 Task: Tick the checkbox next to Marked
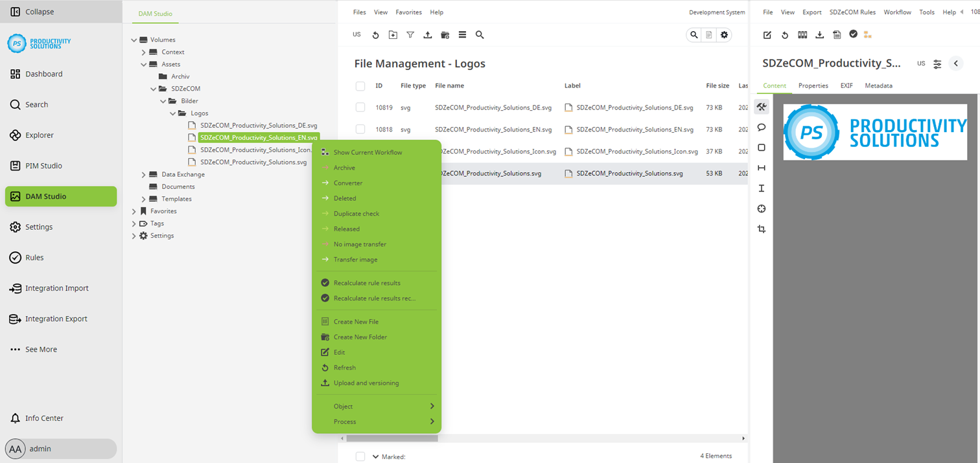click(360, 456)
